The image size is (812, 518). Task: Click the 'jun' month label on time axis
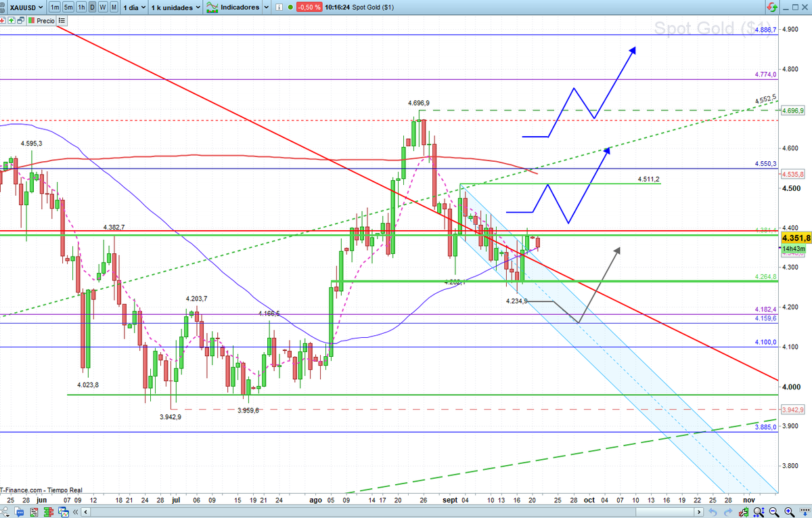point(41,500)
